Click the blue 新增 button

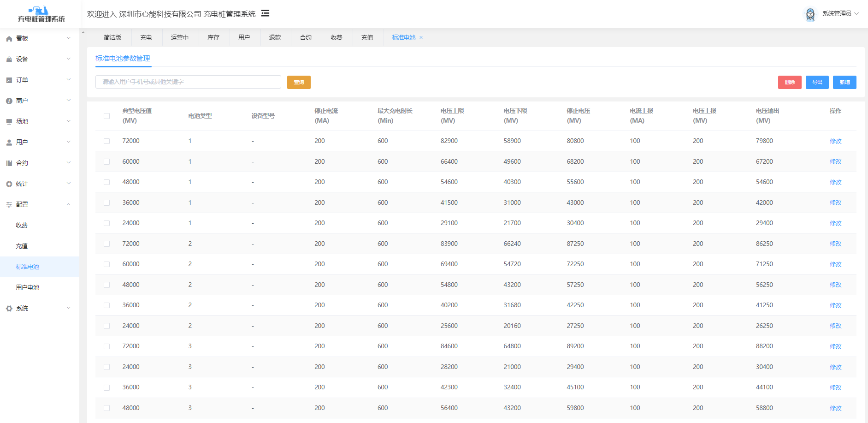pyautogui.click(x=845, y=82)
